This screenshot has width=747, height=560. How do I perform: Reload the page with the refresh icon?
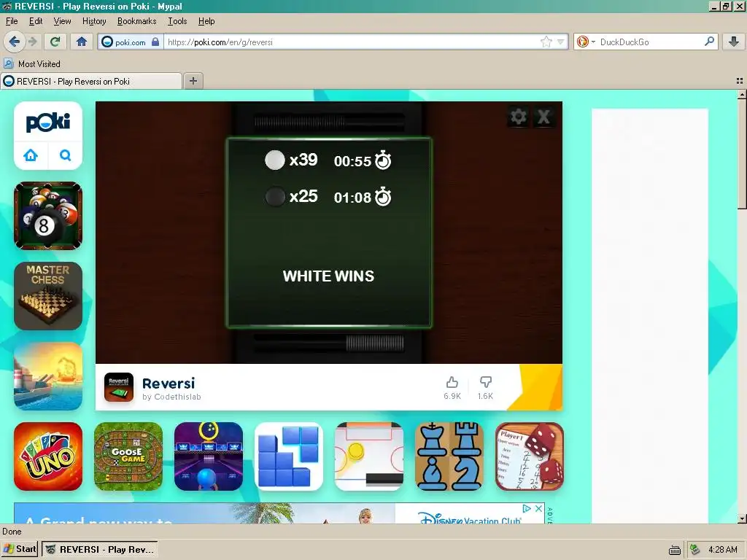pos(55,42)
